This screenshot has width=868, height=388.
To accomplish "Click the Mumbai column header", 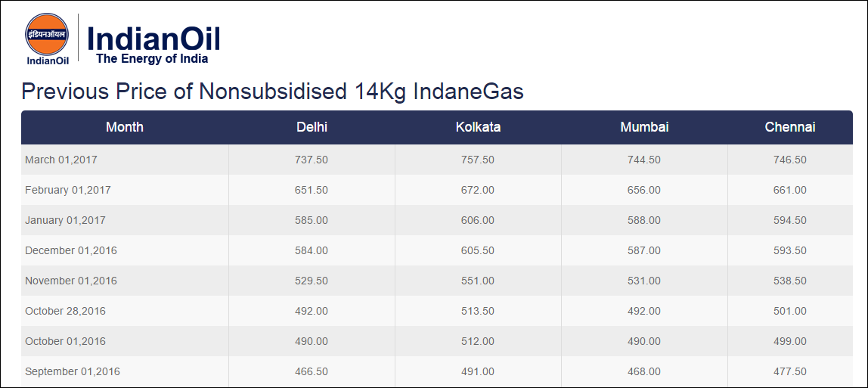I will pos(644,127).
